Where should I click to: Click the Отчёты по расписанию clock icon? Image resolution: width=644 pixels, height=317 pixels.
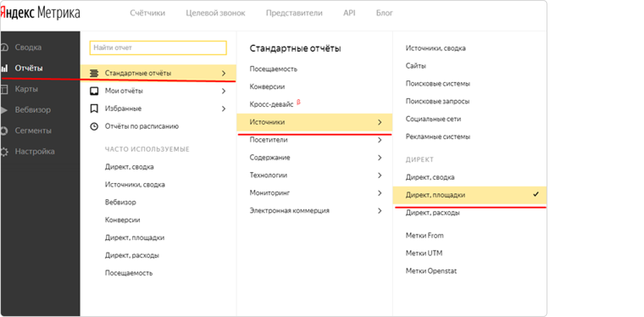coord(94,126)
